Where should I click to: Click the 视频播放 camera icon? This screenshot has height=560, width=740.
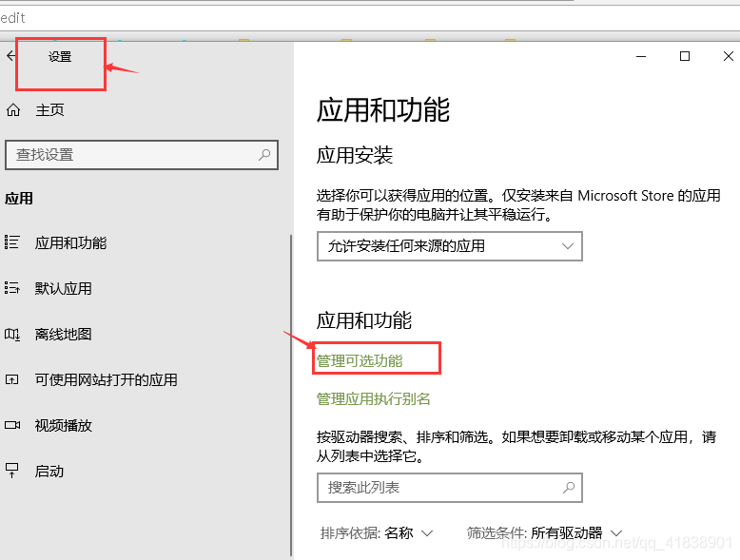tap(12, 425)
